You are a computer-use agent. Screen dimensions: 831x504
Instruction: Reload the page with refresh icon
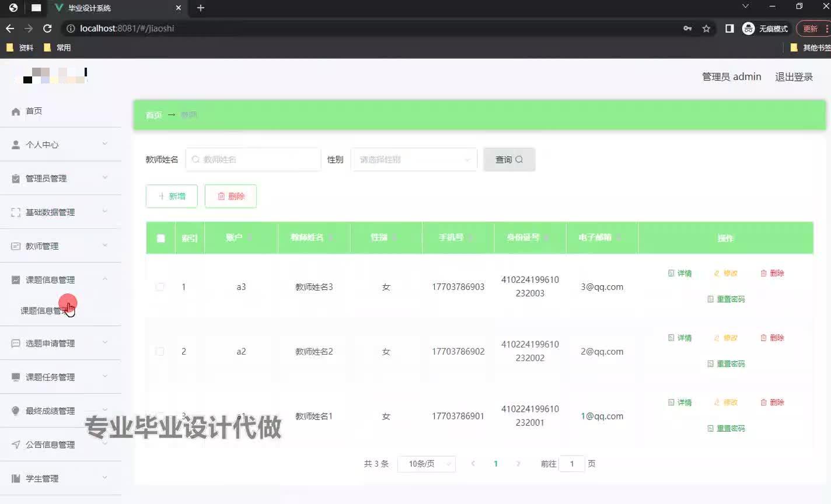[47, 28]
